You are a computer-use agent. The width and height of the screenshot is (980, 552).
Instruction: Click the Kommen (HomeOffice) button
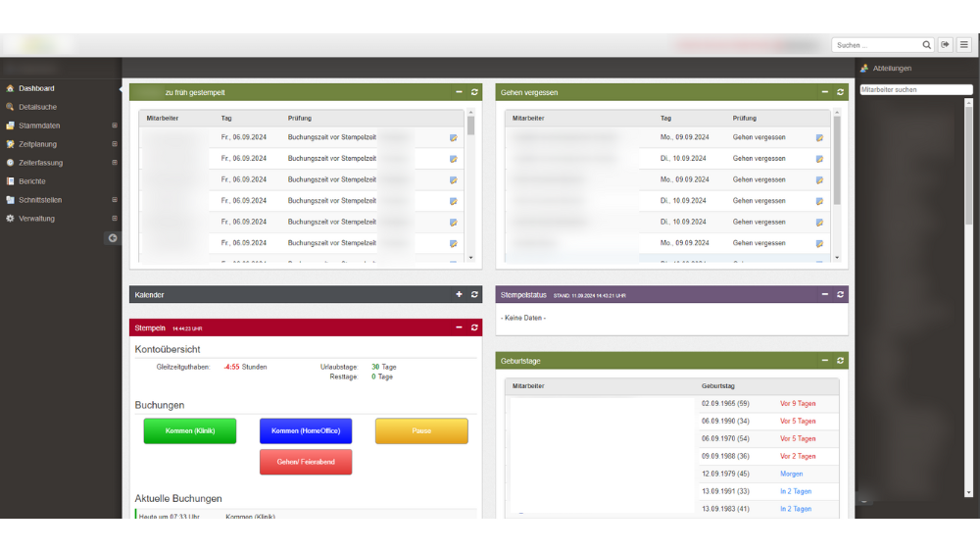point(306,430)
